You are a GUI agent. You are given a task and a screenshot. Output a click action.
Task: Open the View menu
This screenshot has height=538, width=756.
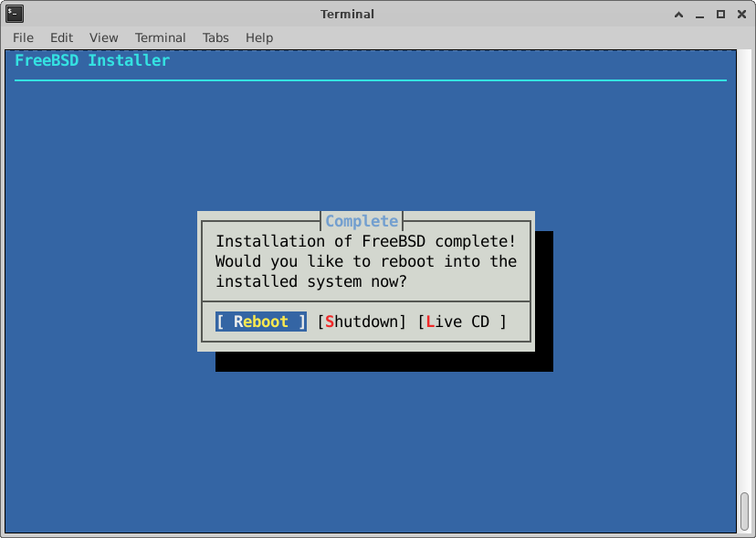click(x=103, y=37)
